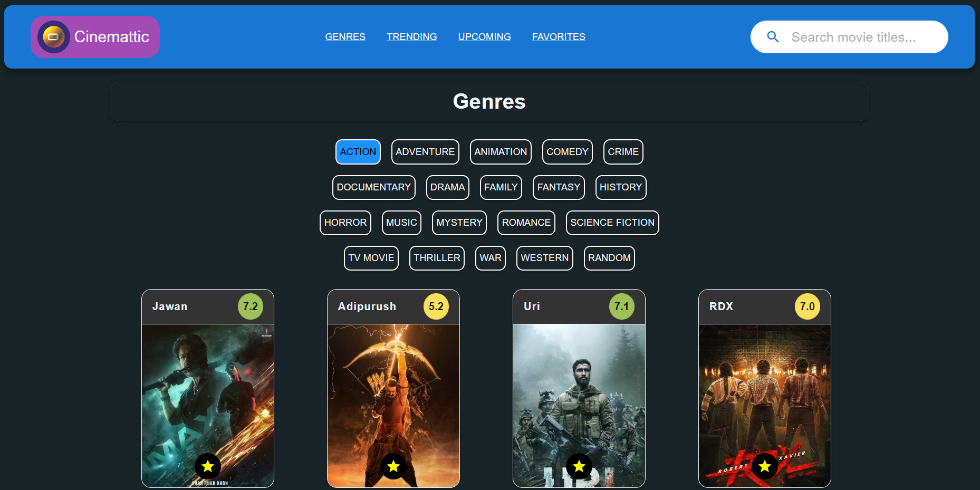Open the Uri movie poster
980x490 pixels.
pos(579,406)
